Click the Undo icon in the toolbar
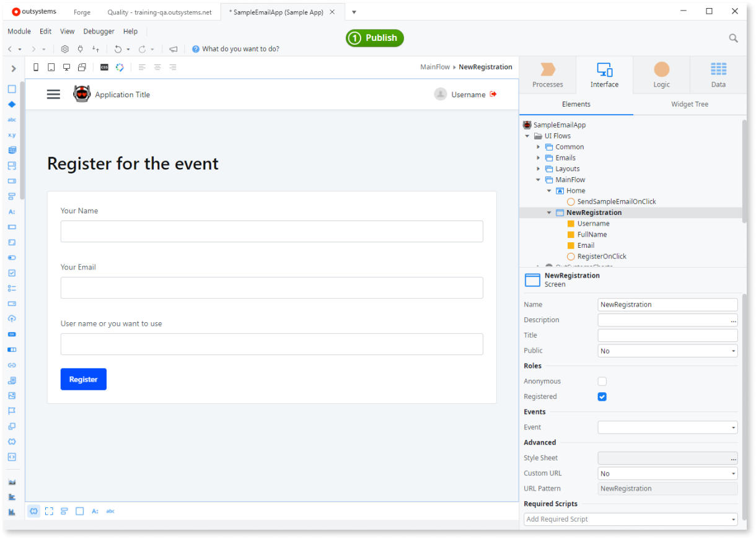The height and width of the screenshot is (539, 756). coord(118,49)
